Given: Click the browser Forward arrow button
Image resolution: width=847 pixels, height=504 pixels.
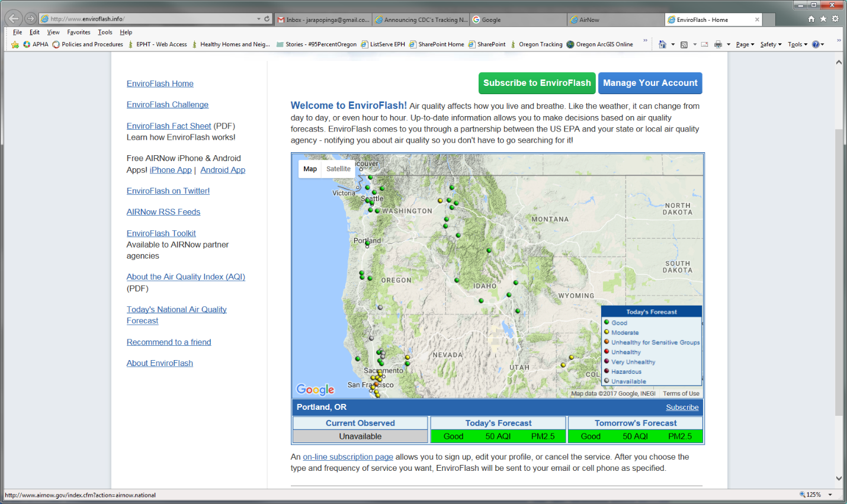Looking at the screenshot, I should click(30, 18).
